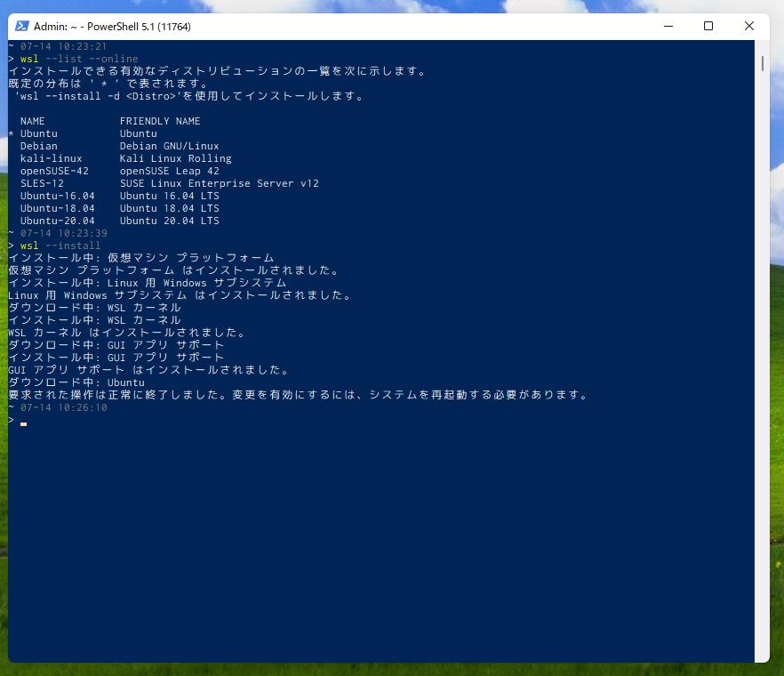Screen dimensions: 784x676
Task: Click the 'Ubuntu-18.04' distro name
Action: click(58, 208)
